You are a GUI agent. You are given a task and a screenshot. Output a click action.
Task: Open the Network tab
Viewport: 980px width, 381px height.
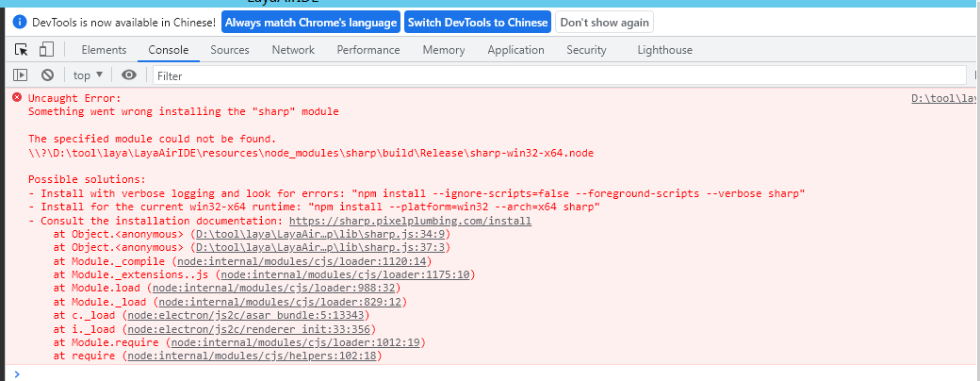293,50
